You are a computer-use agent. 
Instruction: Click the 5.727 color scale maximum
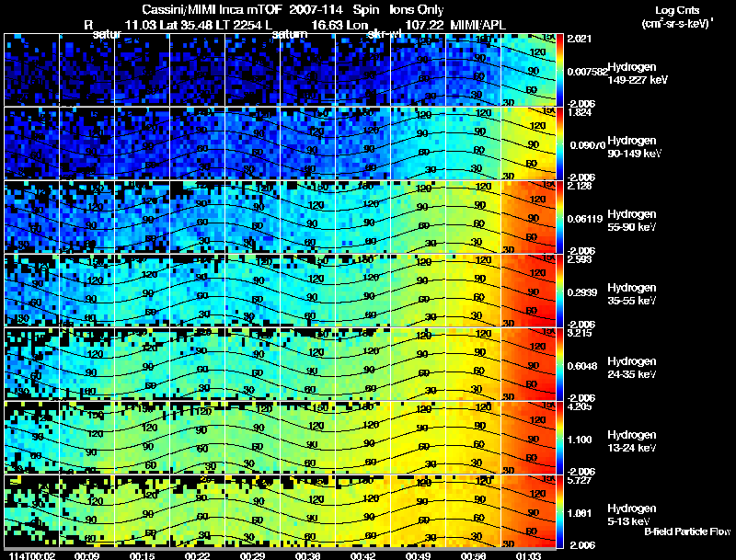pos(580,480)
